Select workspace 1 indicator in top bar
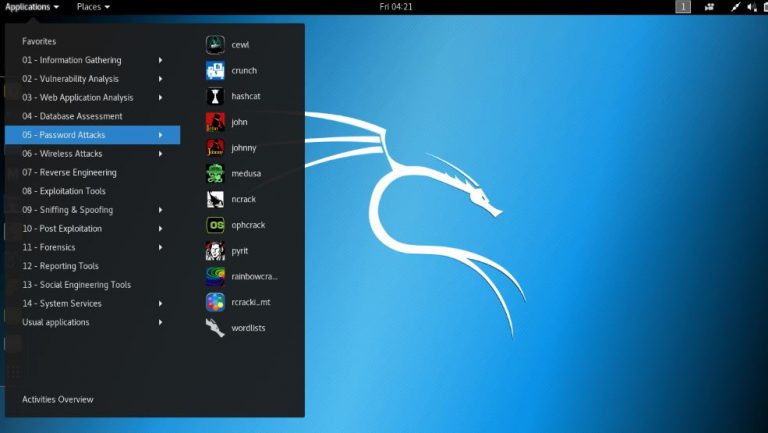This screenshot has width=768, height=433. (683, 7)
